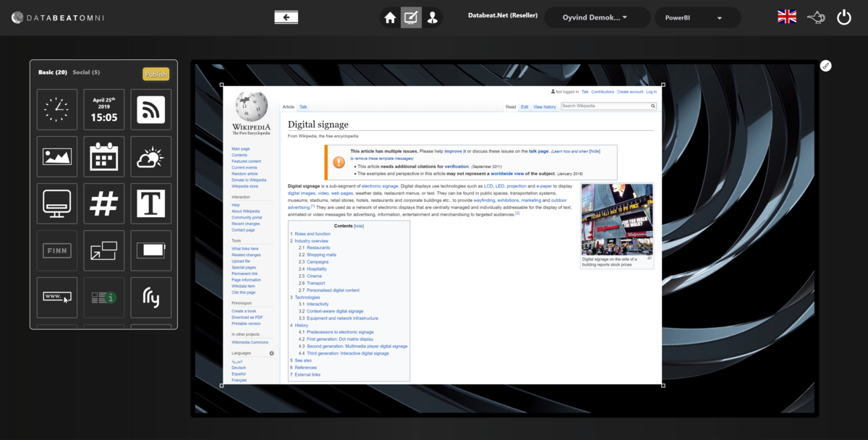Select the web page (www) widget
Screen dimensions: 868x440
pyautogui.click(x=57, y=297)
